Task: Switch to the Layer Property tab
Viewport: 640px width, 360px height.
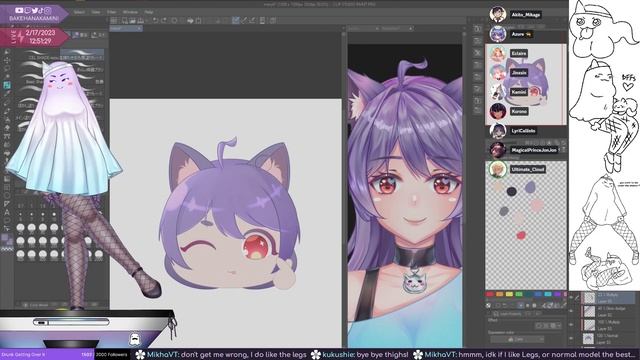Action: (509, 314)
